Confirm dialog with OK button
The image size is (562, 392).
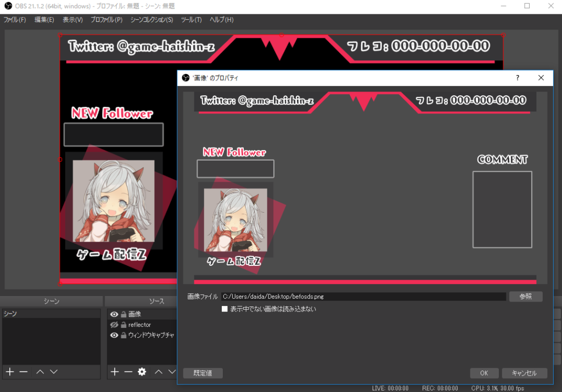[x=484, y=373]
